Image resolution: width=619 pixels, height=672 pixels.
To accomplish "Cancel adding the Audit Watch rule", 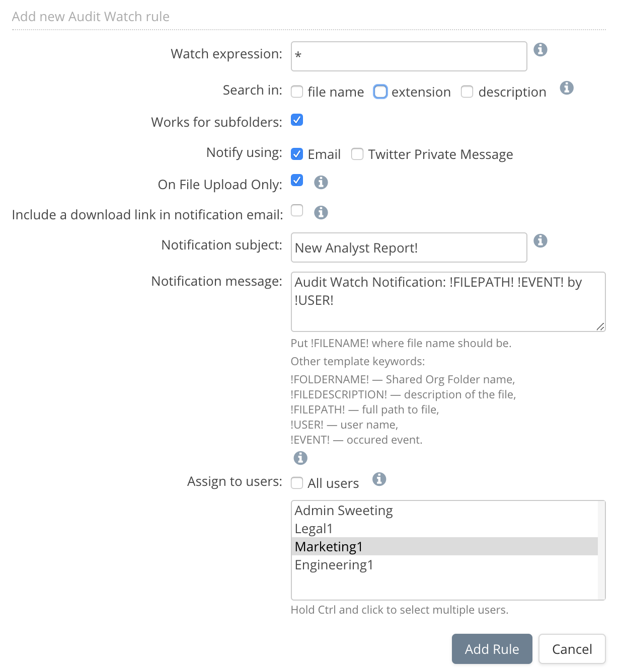I will pyautogui.click(x=572, y=649).
